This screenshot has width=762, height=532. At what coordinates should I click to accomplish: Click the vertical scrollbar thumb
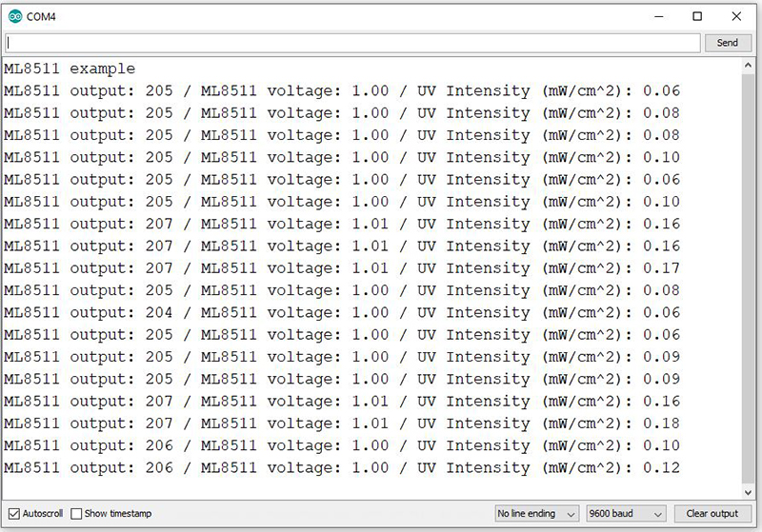(748, 279)
